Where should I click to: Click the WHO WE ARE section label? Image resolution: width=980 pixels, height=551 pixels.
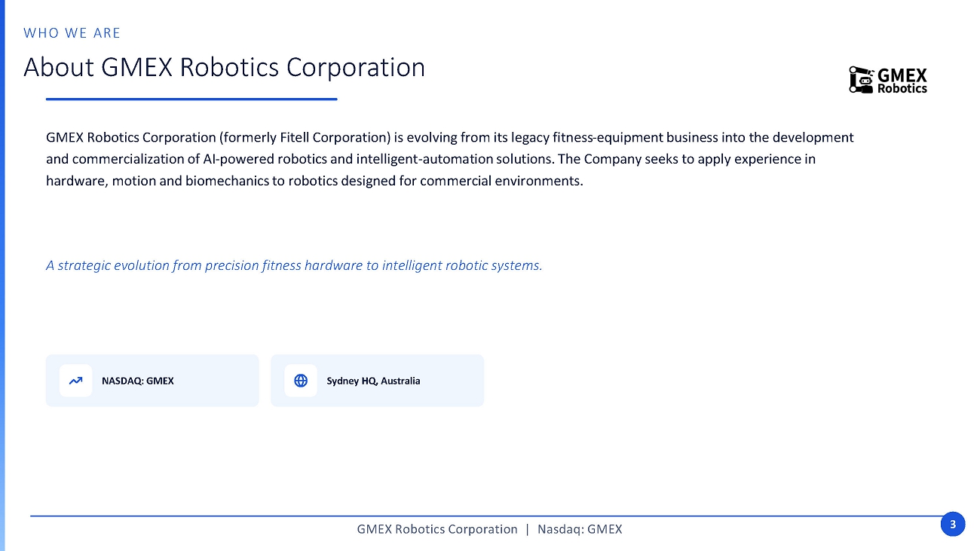(x=72, y=33)
